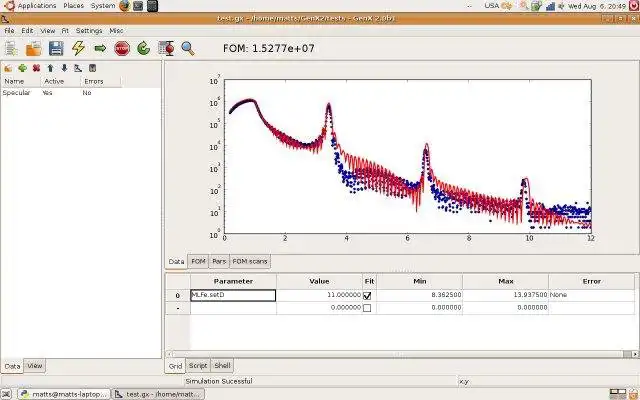
Task: Add a data set with green plus icon
Action: click(x=22, y=68)
